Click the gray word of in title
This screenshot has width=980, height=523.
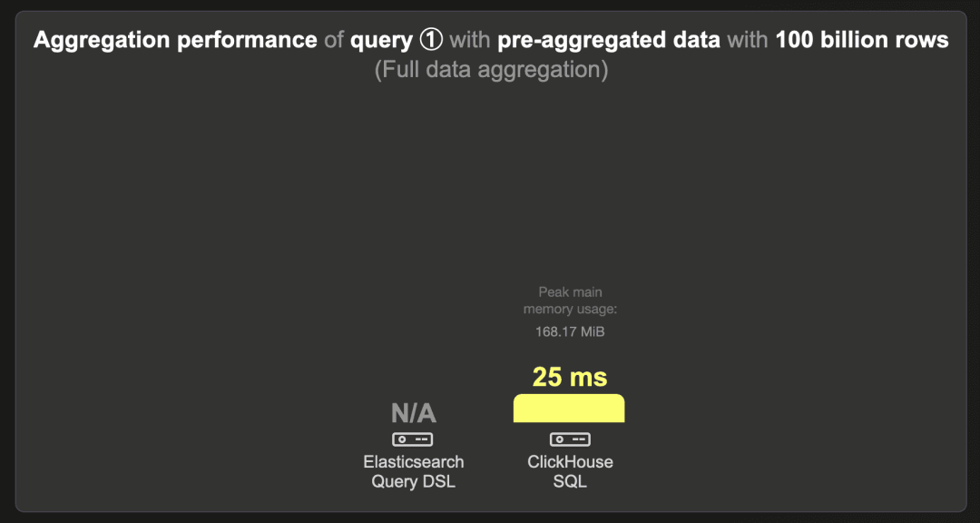(334, 41)
